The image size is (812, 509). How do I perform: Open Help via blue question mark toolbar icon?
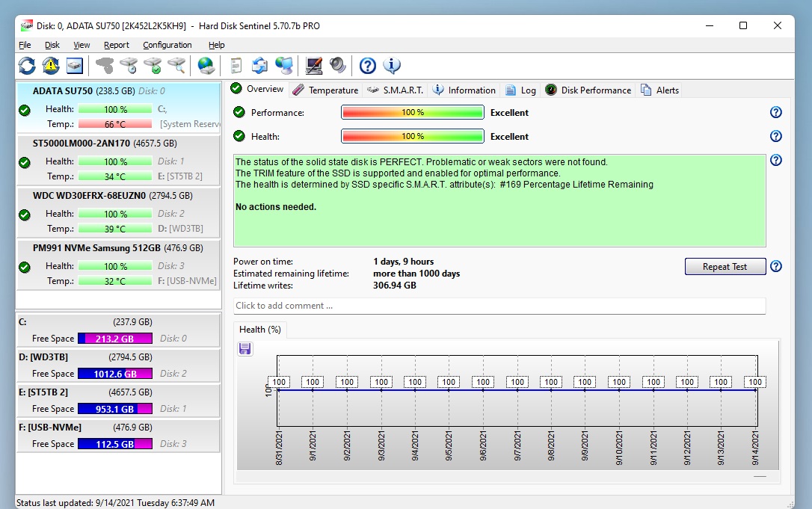[x=367, y=66]
